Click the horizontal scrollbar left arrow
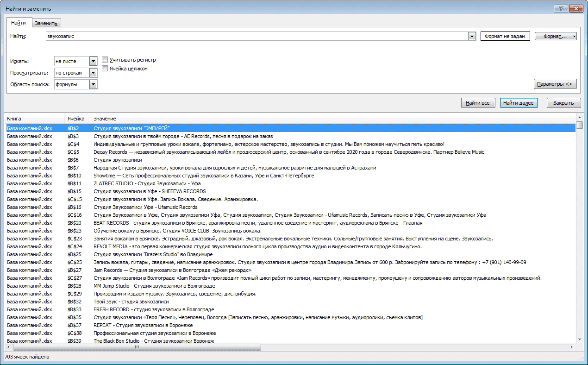This screenshot has width=588, height=365. [9, 347]
